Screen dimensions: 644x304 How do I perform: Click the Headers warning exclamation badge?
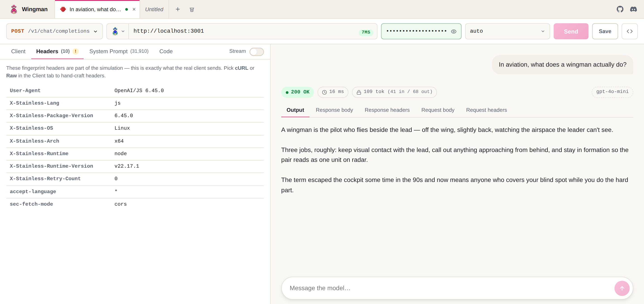(76, 51)
